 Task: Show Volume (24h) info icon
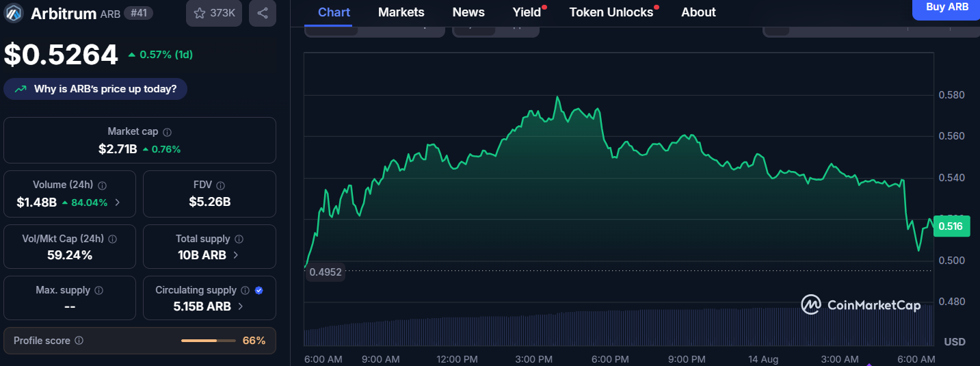[102, 185]
